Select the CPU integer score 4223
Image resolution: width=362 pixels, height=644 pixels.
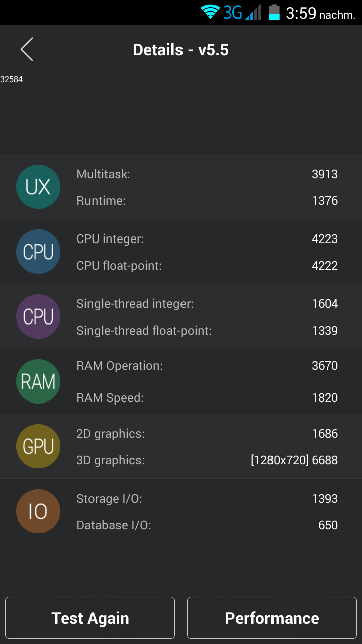pos(324,239)
